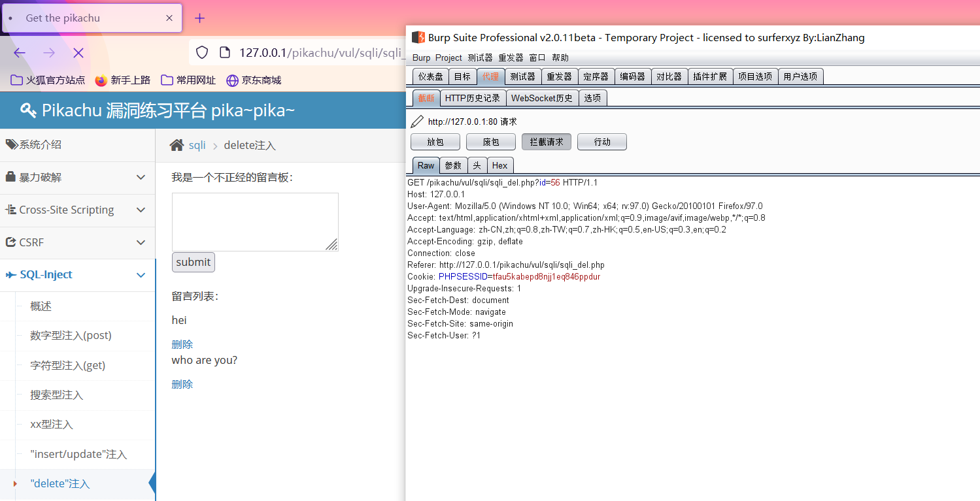Screen dimensions: 980x501
Task: Switch to the 参数 request view tab
Action: click(453, 165)
